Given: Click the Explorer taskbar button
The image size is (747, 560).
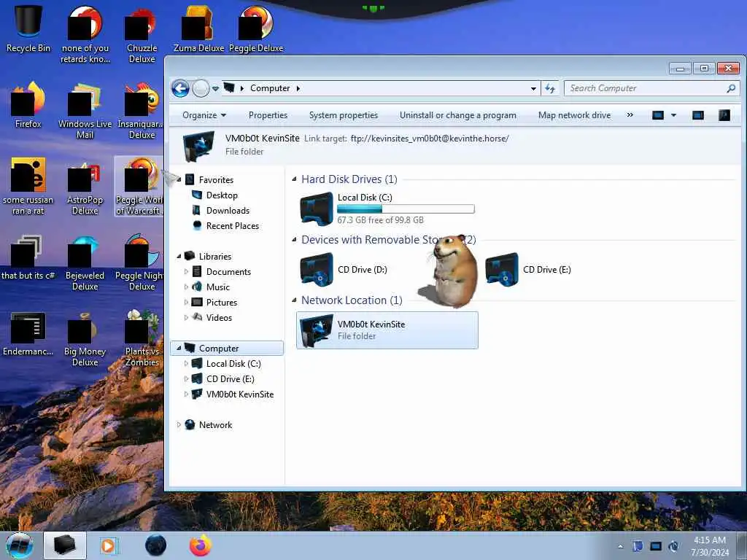Looking at the screenshot, I should tap(65, 545).
